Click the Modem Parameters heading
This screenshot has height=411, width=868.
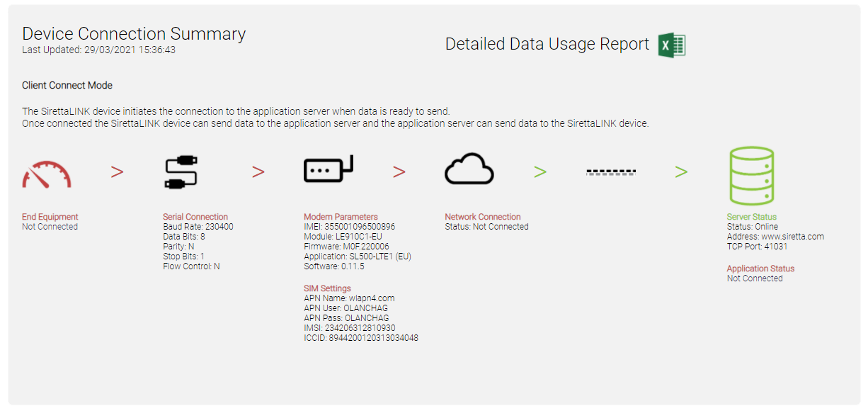tap(341, 217)
